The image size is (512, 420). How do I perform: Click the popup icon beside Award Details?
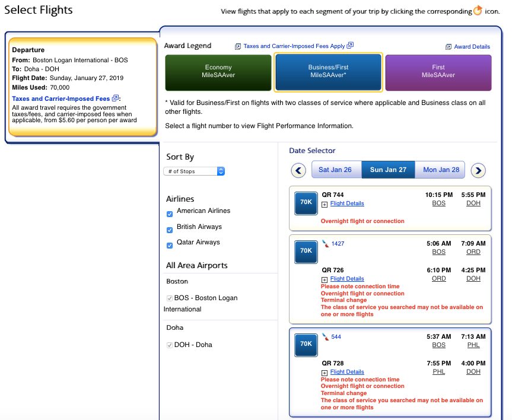pos(449,47)
